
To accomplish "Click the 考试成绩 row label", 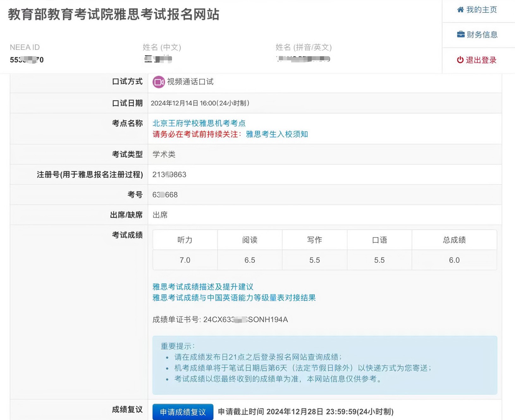I will 127,235.
